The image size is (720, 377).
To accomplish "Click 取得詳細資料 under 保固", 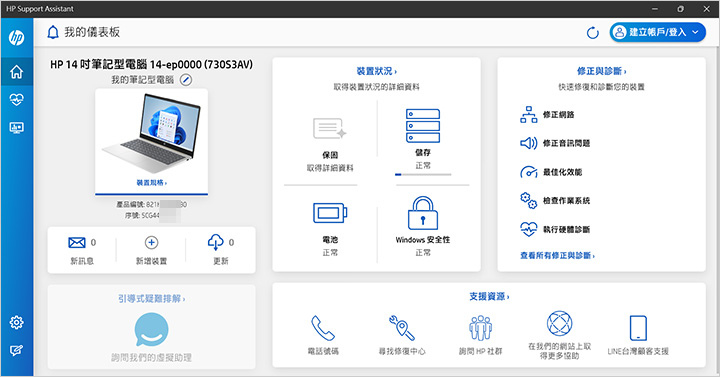I will [x=330, y=169].
